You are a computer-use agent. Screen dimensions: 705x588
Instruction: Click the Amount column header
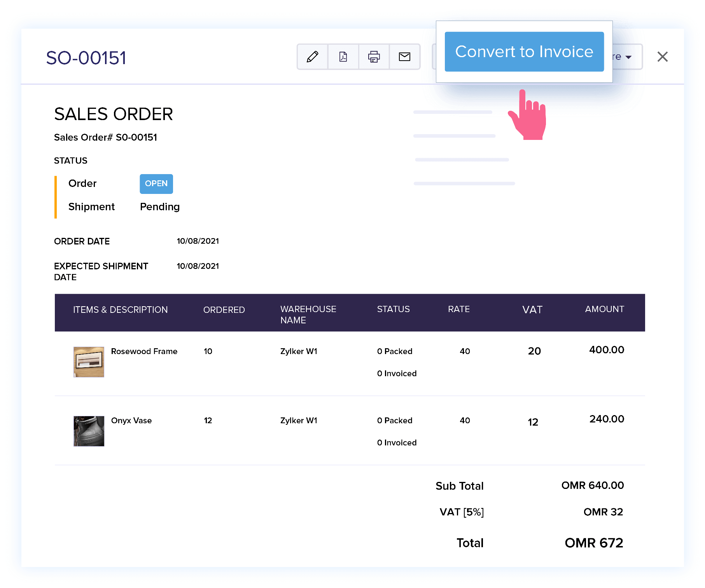click(x=604, y=309)
